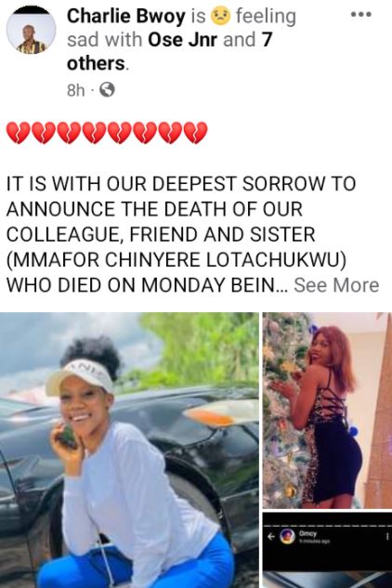The width and height of the screenshot is (392, 588).
Task: Tap Charlie Bwoy's profile picture
Action: [x=32, y=31]
